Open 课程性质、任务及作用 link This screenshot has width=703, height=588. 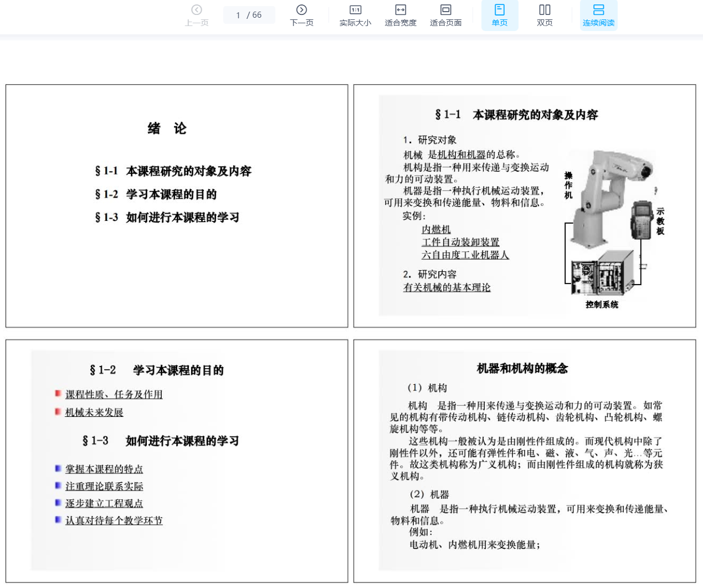coord(114,394)
